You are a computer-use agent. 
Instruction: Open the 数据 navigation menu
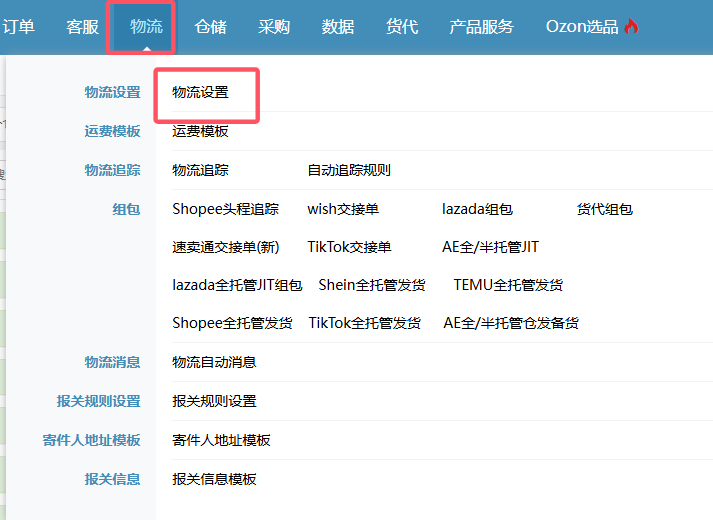[338, 26]
